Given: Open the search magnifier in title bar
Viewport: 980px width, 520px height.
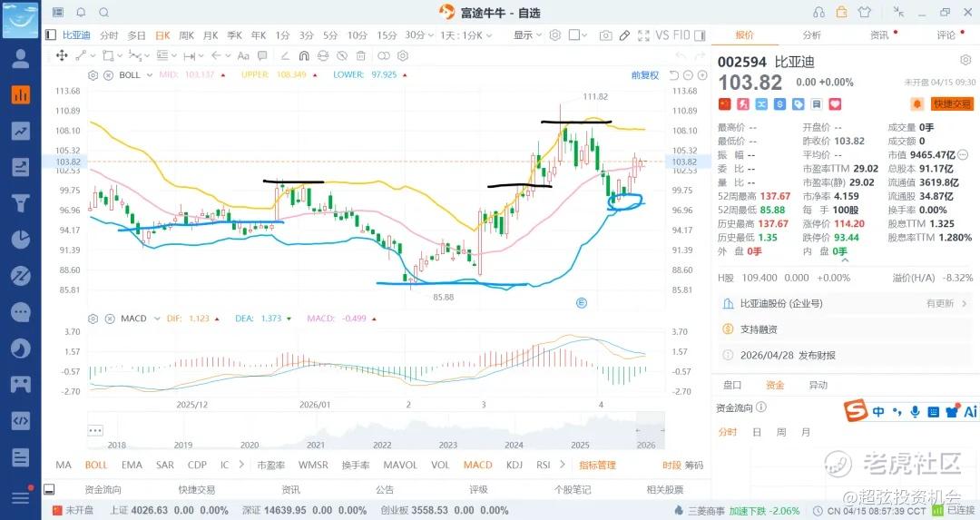Looking at the screenshot, I should click(x=103, y=13).
